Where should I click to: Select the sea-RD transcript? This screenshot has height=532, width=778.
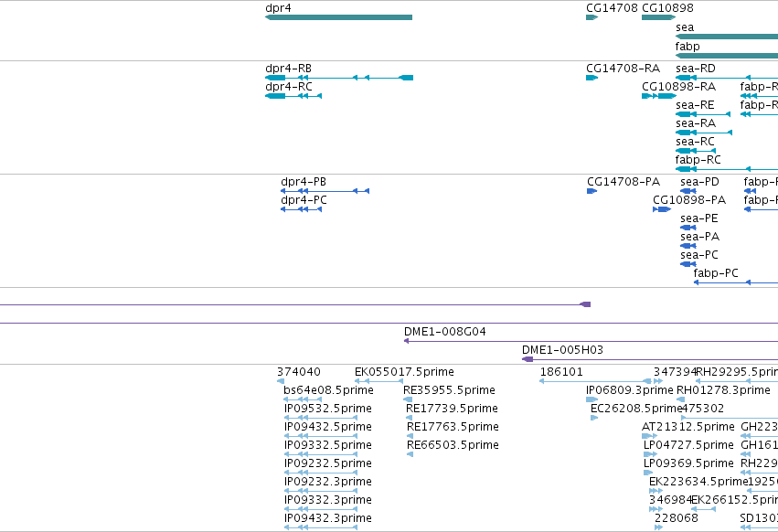[727, 78]
